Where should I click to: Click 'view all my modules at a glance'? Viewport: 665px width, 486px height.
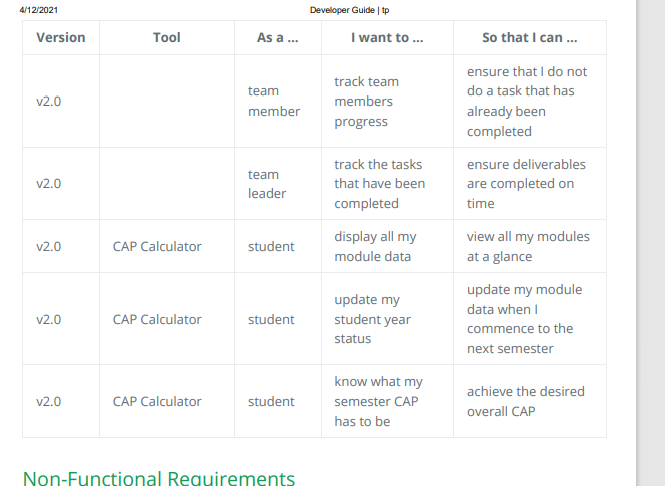click(528, 246)
